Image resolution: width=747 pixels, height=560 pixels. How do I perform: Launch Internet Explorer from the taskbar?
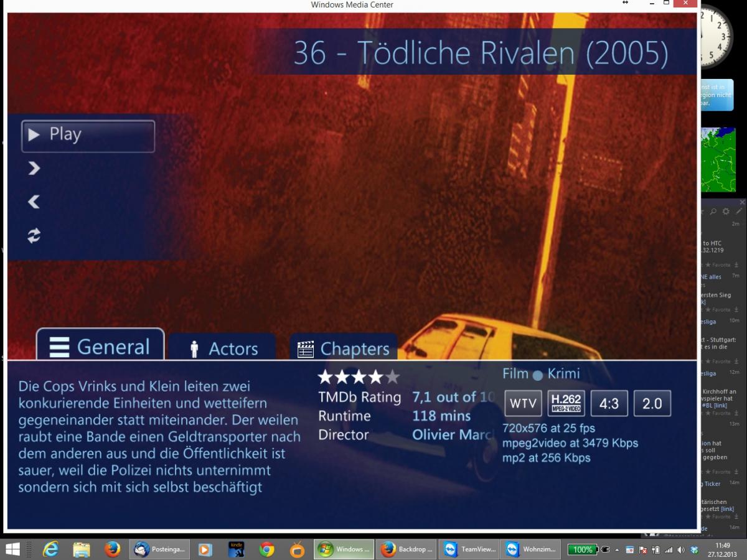51,549
